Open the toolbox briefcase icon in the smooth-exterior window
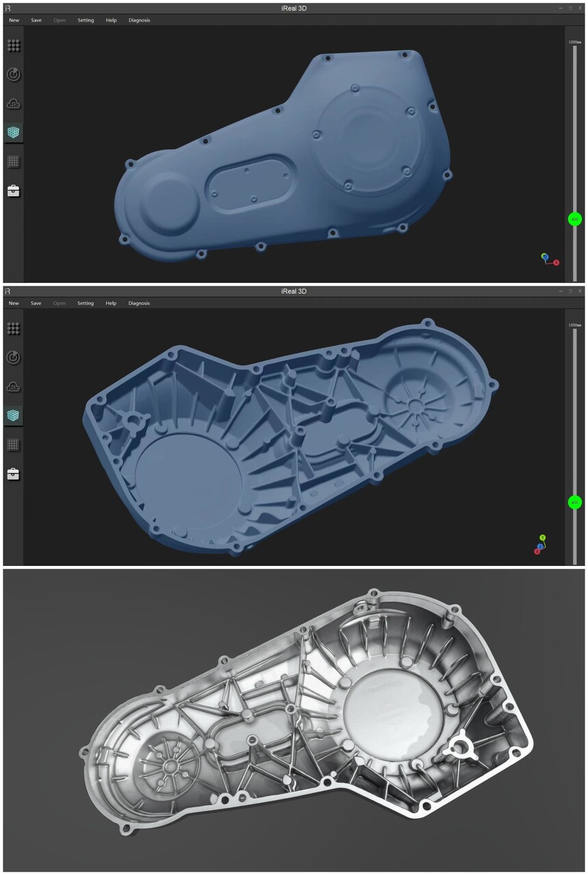 [x=14, y=191]
